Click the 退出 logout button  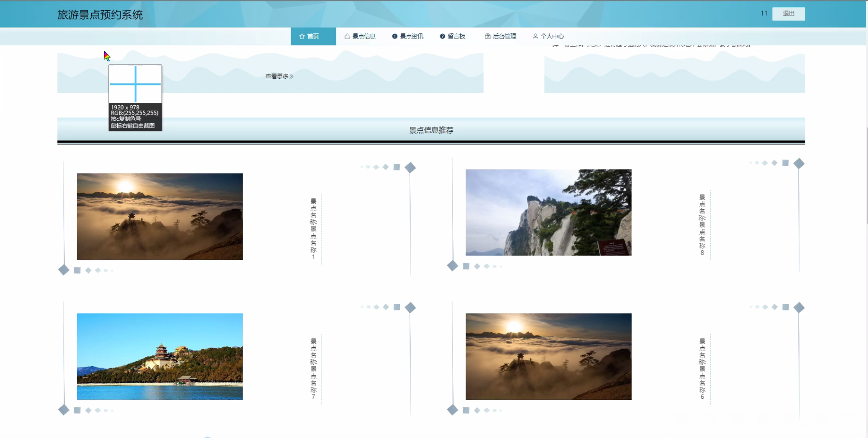coord(788,14)
